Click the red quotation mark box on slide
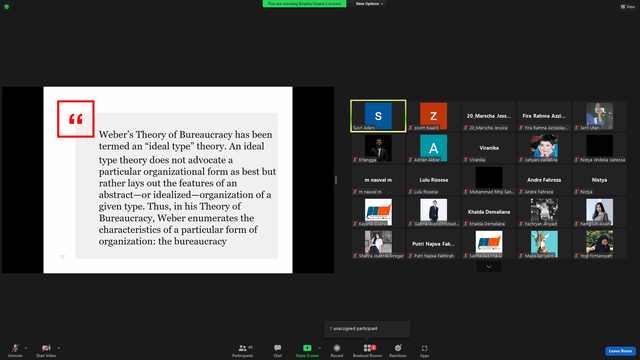This screenshot has width=640, height=360. [x=76, y=119]
